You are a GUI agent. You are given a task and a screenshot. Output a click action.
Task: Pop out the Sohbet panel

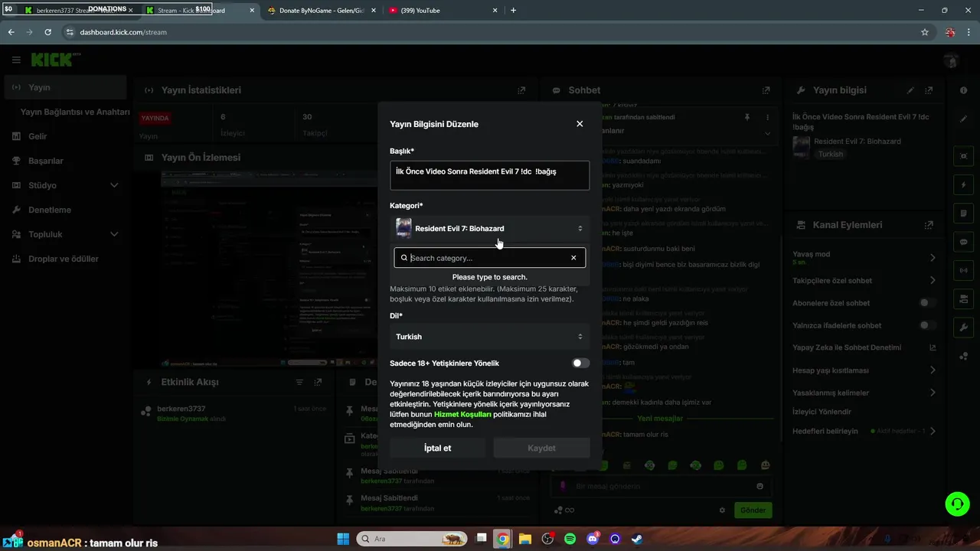pyautogui.click(x=766, y=90)
